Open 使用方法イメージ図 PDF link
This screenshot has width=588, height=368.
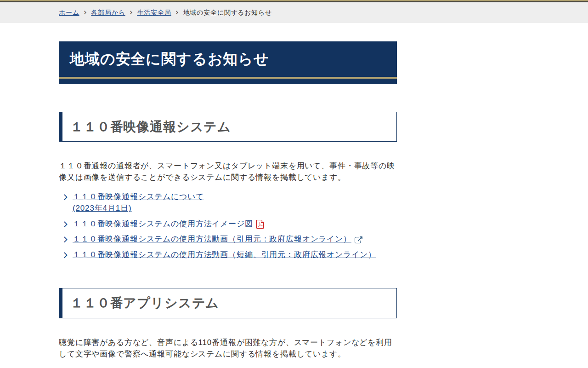click(163, 224)
